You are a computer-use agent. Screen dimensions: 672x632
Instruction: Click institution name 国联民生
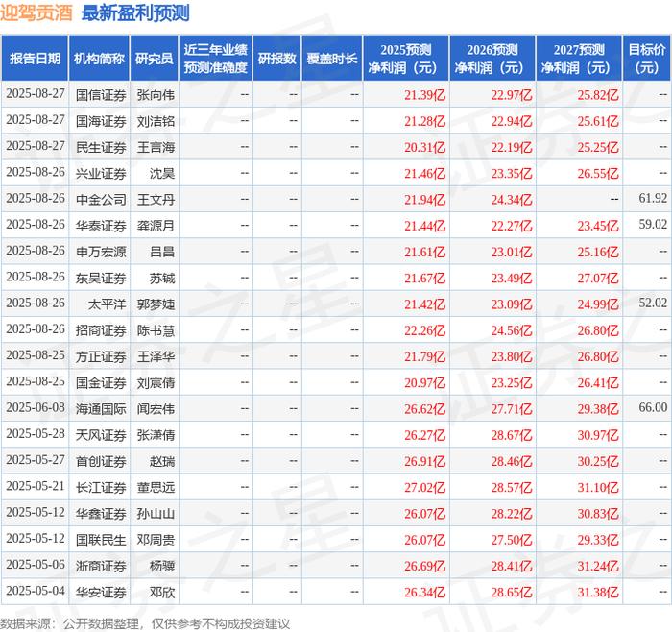[101, 540]
